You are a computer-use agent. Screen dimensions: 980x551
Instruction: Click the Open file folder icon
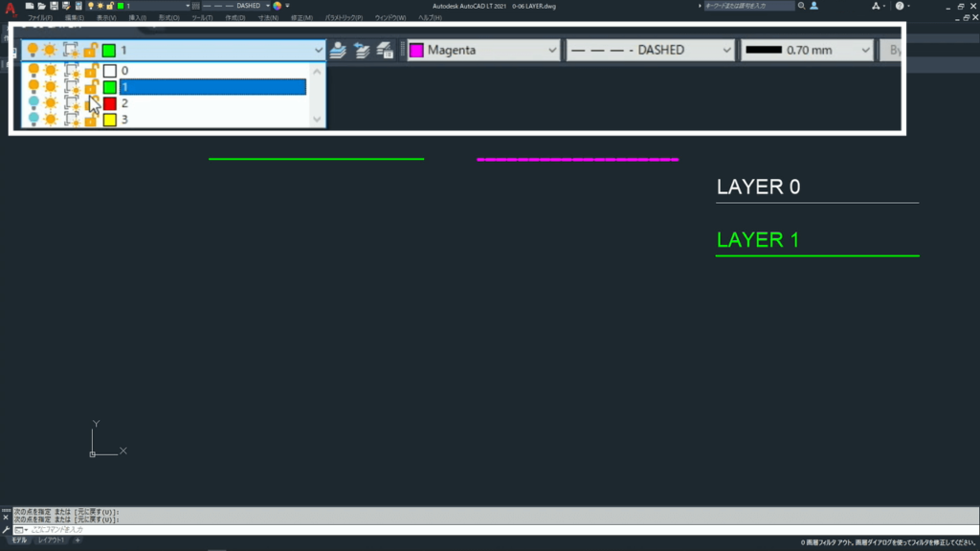(41, 6)
